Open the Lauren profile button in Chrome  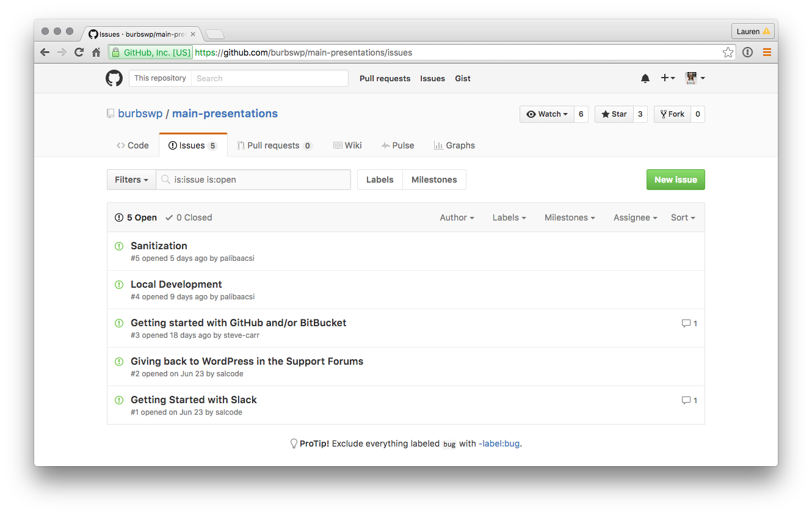[x=753, y=31]
